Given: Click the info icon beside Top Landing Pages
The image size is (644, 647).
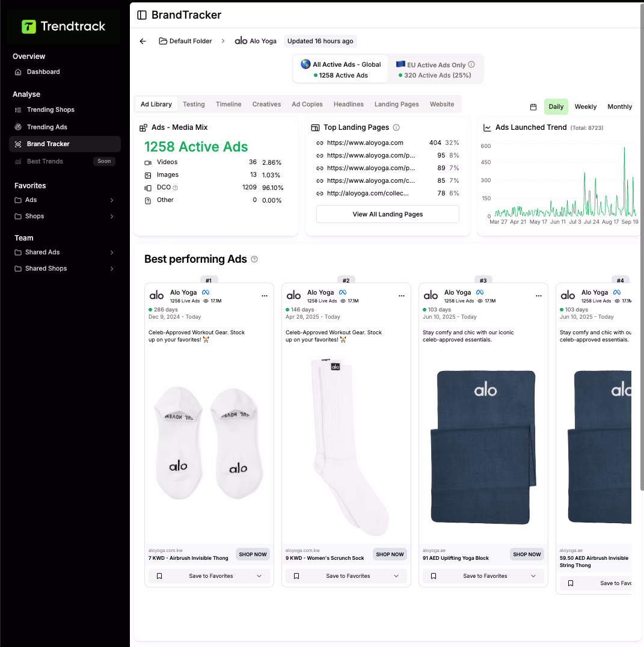Looking at the screenshot, I should click(396, 127).
